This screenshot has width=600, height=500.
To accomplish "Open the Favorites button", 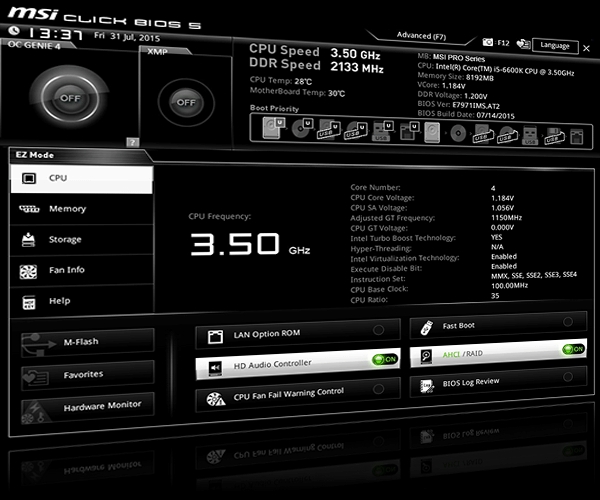I will tap(88, 375).
